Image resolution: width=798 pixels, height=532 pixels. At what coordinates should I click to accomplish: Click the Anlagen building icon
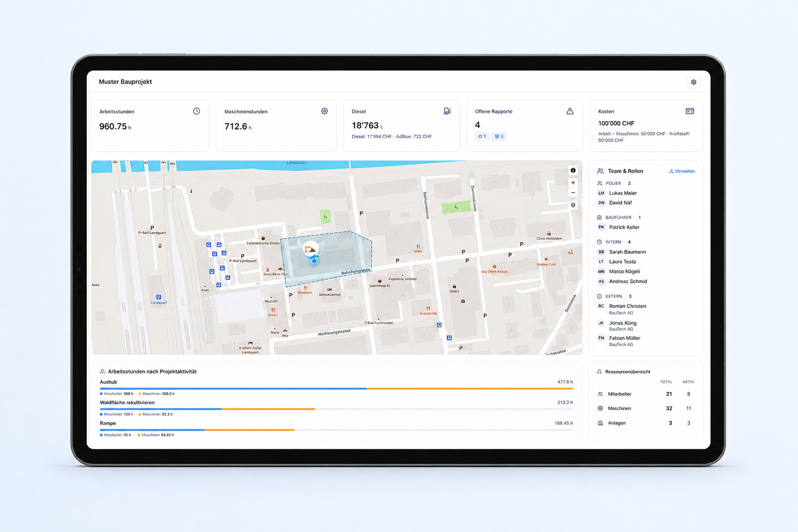(x=600, y=423)
